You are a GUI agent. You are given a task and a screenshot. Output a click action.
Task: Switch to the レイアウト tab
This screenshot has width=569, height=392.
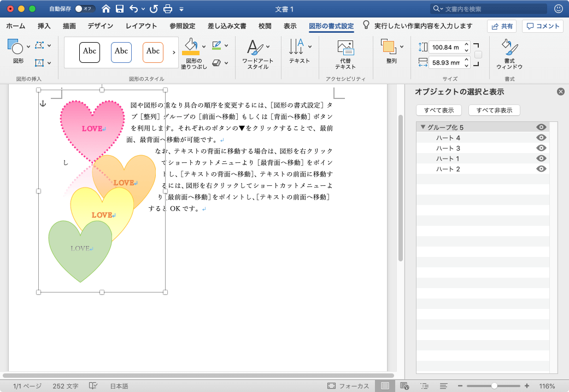(x=141, y=26)
